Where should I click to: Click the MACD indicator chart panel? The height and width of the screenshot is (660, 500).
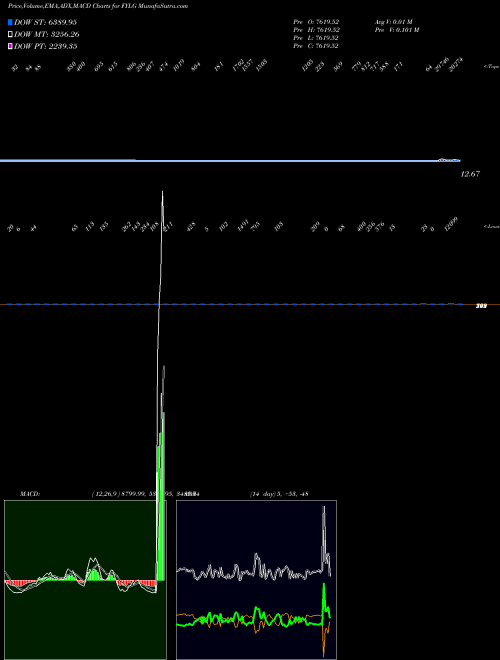tap(85, 580)
